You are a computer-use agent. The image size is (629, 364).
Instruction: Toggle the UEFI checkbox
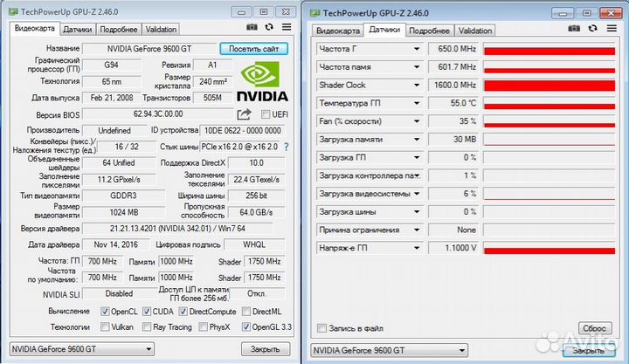pos(266,114)
